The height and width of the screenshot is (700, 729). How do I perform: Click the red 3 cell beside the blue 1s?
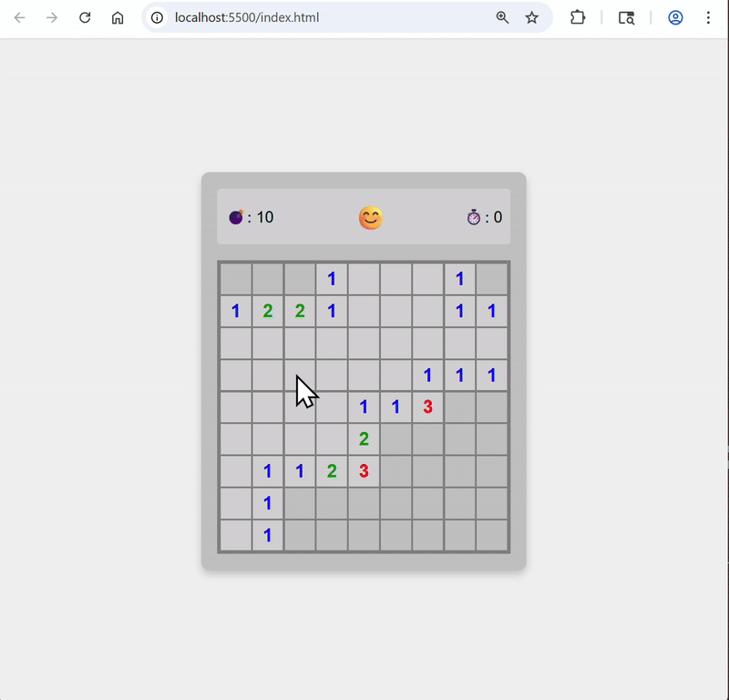(x=427, y=407)
